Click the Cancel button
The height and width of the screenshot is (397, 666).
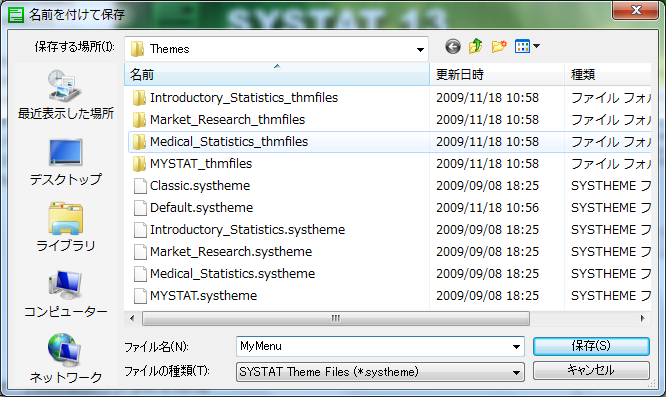(591, 370)
